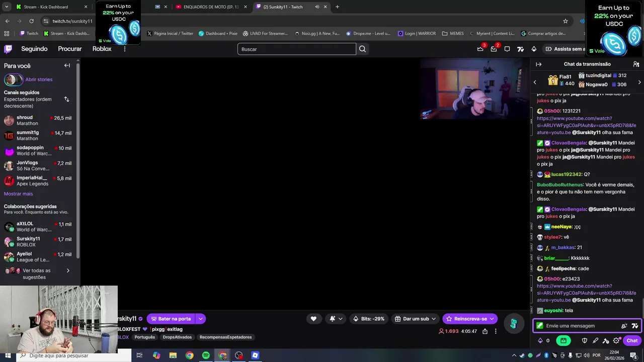Collapse the Para você sidebar
Image resolution: width=644 pixels, height=362 pixels.
tap(67, 65)
